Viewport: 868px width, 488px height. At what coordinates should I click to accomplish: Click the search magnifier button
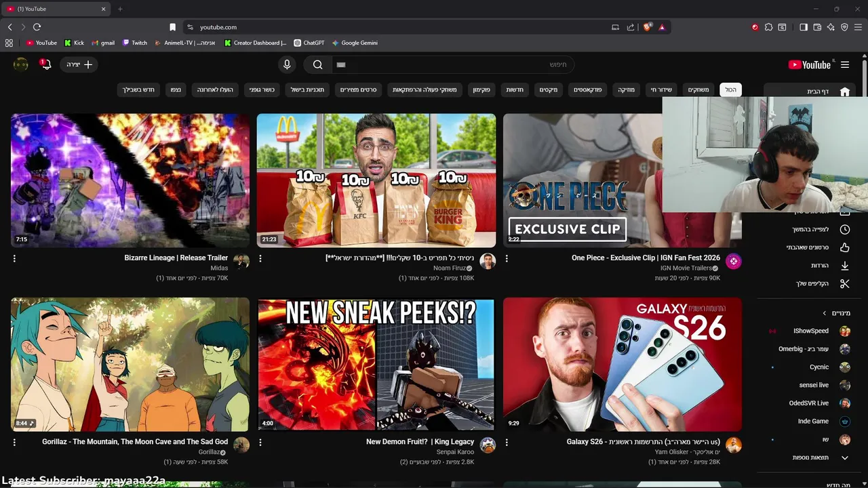point(317,64)
